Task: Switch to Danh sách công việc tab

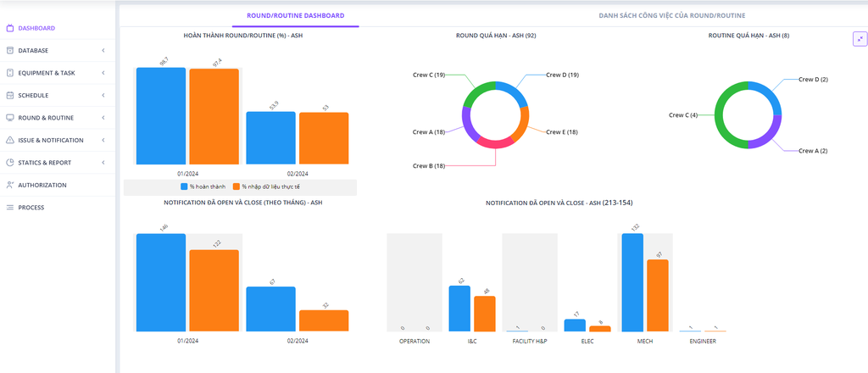Action: pos(671,15)
